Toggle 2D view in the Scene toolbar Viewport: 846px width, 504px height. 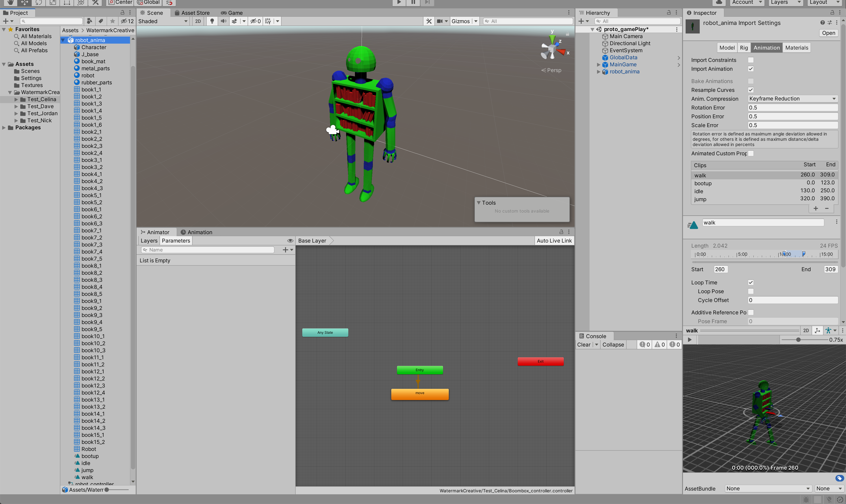click(x=198, y=21)
